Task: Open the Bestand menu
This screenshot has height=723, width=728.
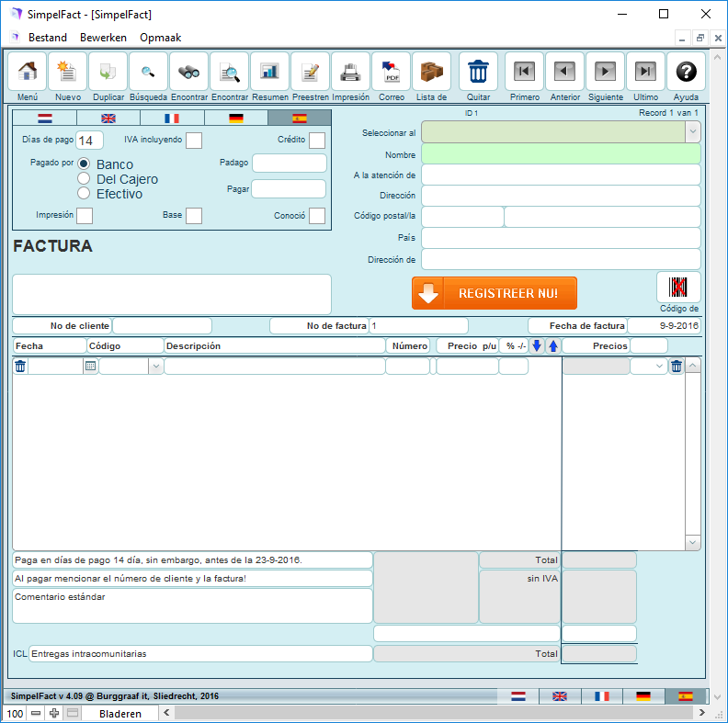Action: tap(48, 38)
